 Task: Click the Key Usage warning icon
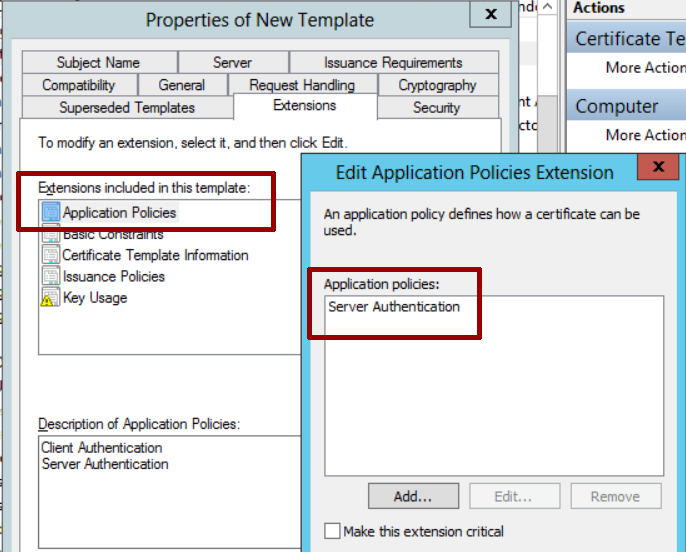(x=50, y=298)
